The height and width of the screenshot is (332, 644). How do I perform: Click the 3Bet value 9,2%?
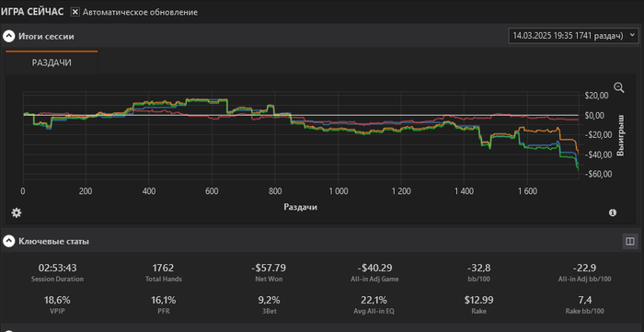click(x=269, y=300)
